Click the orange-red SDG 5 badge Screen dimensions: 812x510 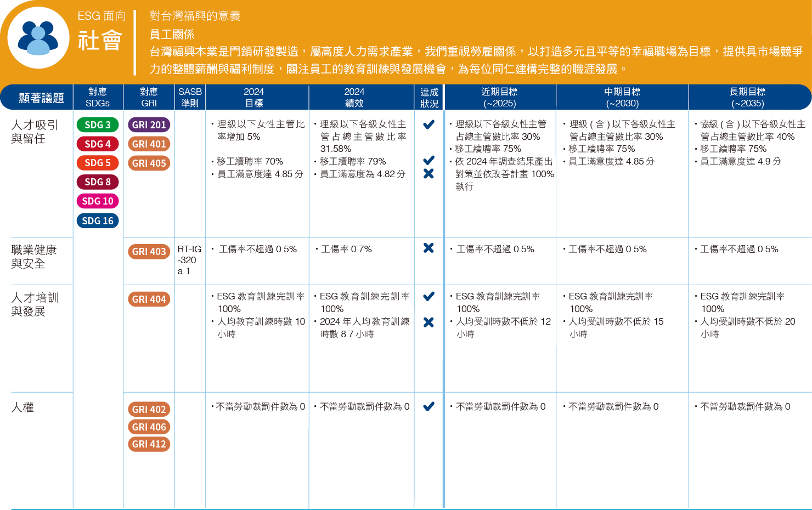tap(98, 162)
